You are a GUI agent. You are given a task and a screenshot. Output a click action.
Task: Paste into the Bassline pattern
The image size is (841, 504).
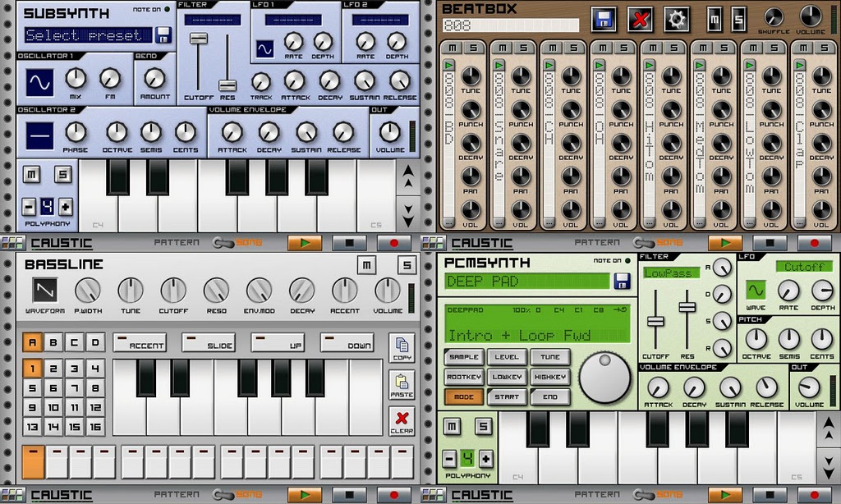click(402, 385)
